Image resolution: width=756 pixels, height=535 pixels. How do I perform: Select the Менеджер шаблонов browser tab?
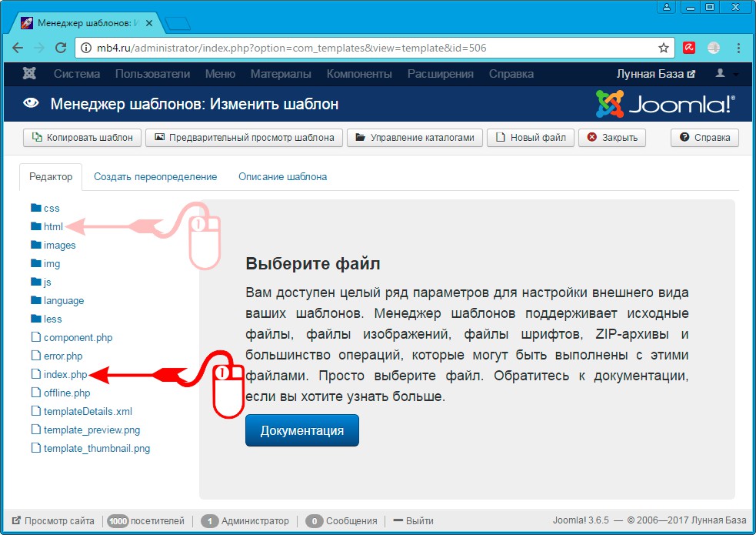click(87, 23)
